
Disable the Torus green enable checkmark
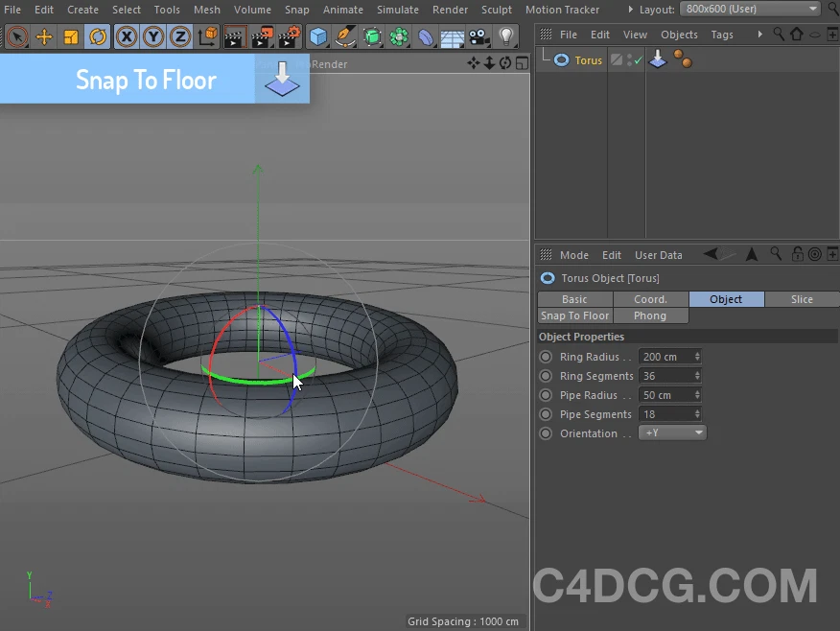click(x=638, y=58)
